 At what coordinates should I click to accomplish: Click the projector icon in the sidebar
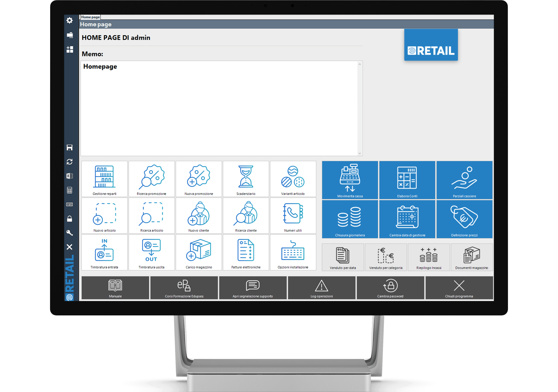coord(70,35)
